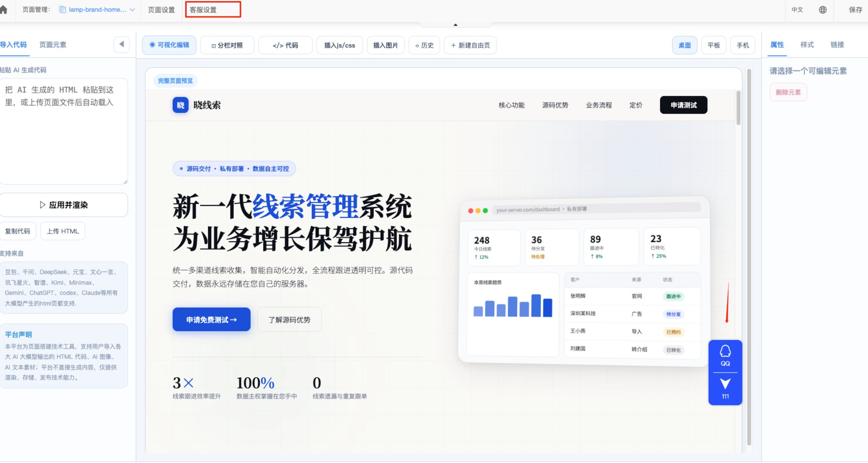This screenshot has width=868, height=463.
Task: Switch to 样式 tab
Action: [x=807, y=45]
